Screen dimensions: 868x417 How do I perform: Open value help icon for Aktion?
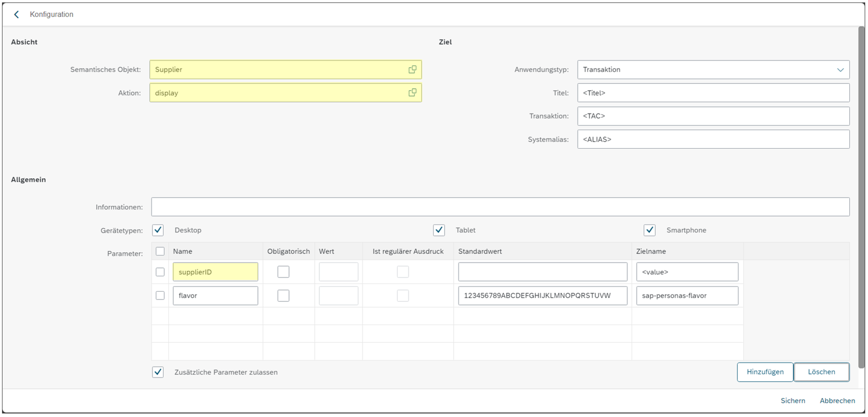(412, 93)
